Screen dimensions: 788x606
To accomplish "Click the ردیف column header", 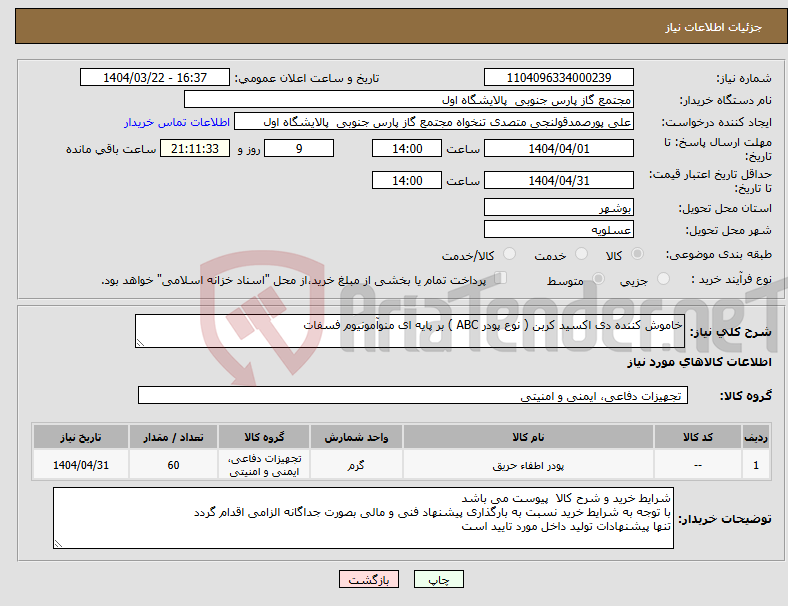I will click(755, 437).
